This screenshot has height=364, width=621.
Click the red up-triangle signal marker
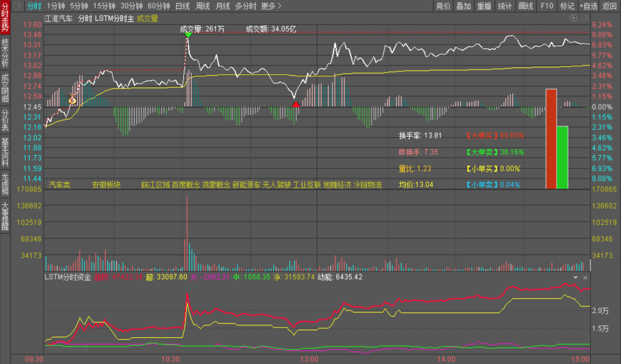(x=295, y=105)
